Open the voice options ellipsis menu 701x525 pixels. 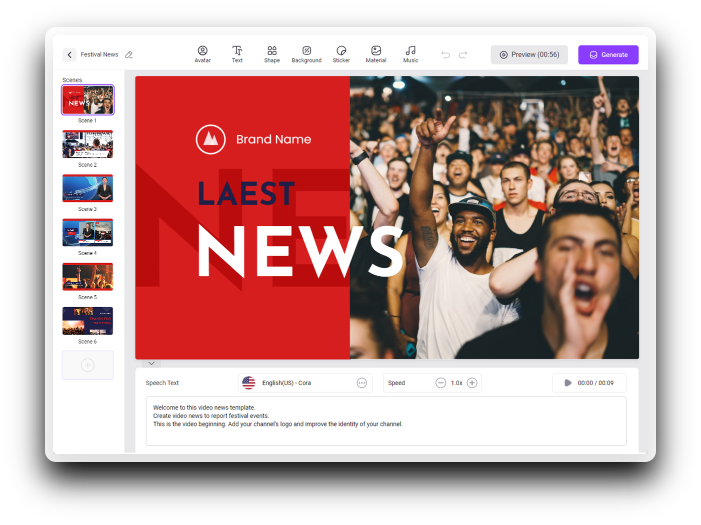[x=362, y=383]
